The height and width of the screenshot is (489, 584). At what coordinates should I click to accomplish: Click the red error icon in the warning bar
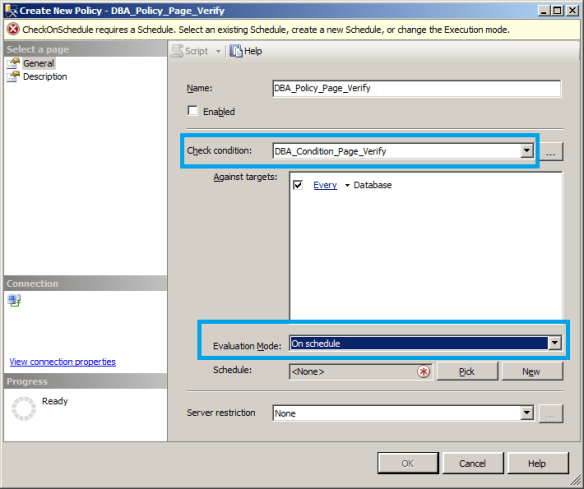click(13, 29)
